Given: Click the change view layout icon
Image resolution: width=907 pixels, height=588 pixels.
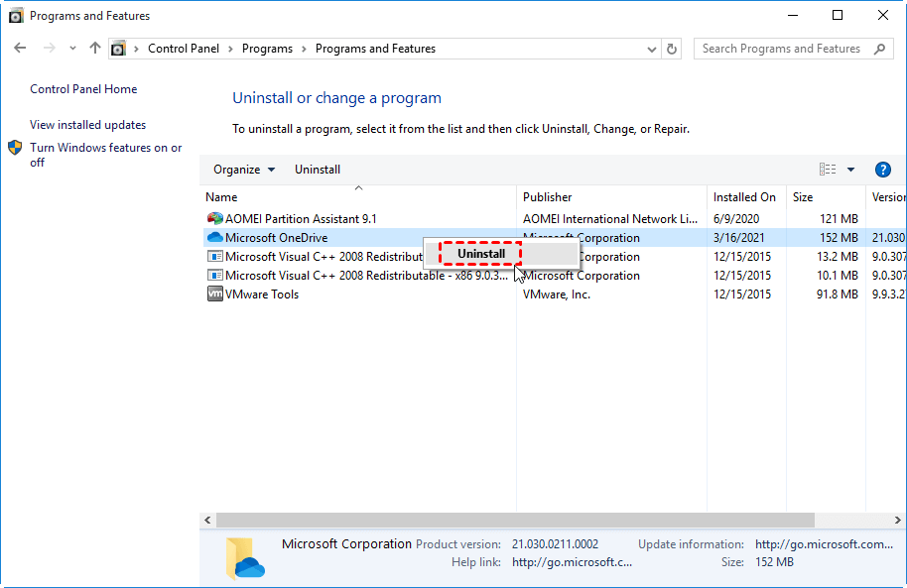Looking at the screenshot, I should (828, 170).
